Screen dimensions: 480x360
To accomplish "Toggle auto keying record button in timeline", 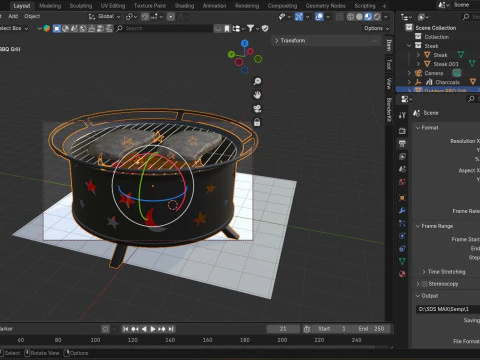I will click(105, 329).
